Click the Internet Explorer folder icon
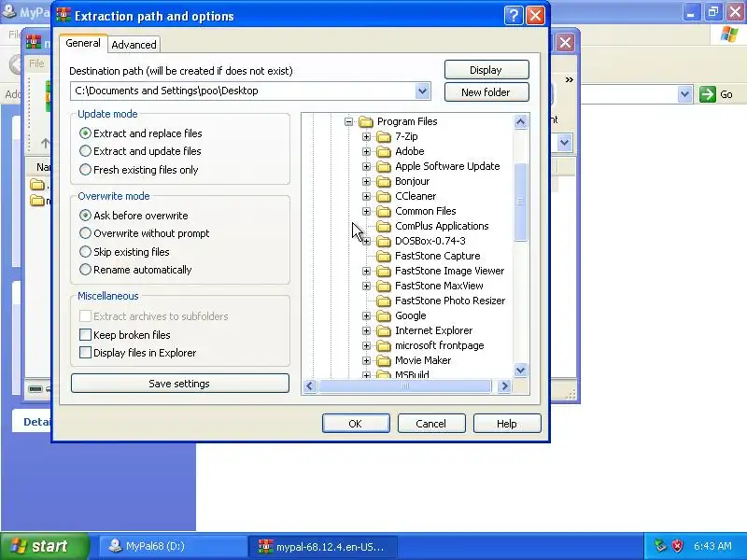The height and width of the screenshot is (560, 747). [x=384, y=331]
